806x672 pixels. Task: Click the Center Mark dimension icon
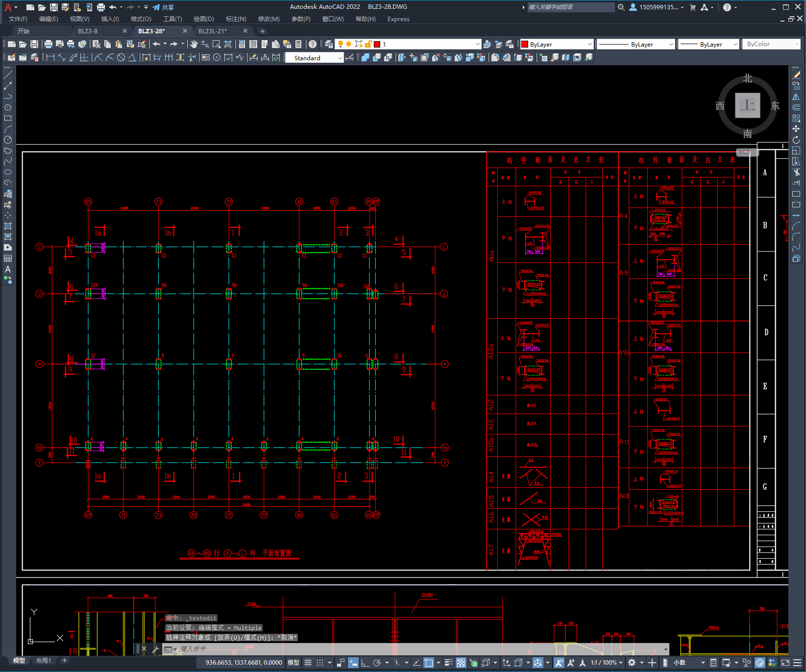tap(217, 57)
